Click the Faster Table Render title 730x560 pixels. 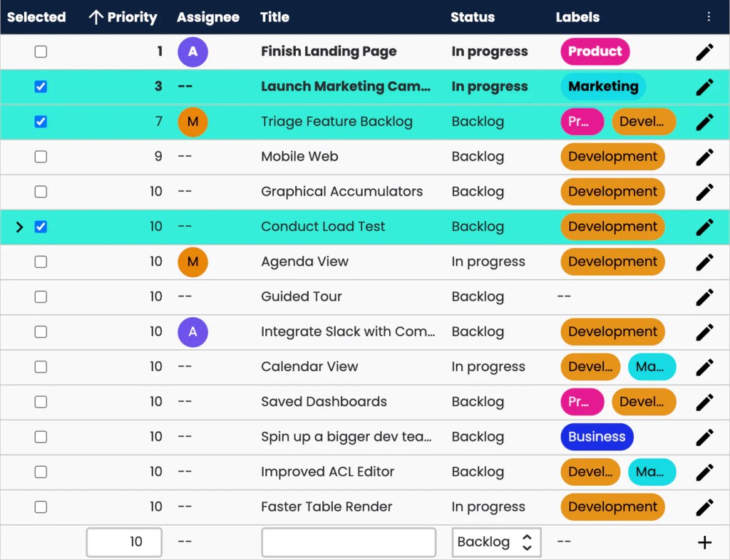(x=327, y=507)
